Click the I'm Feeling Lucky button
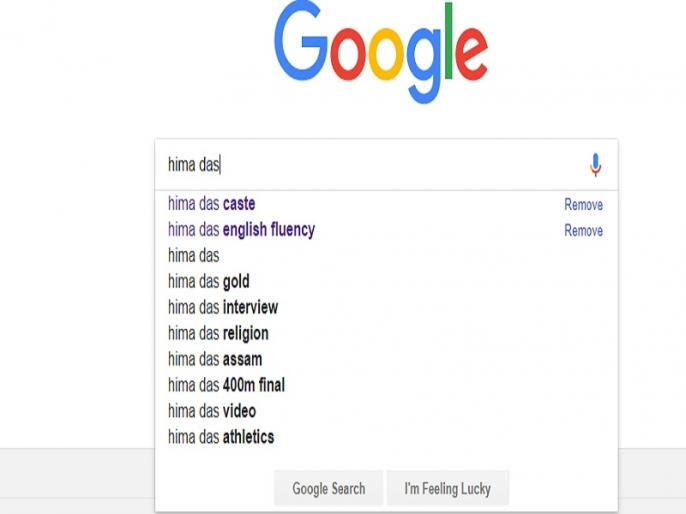The image size is (686, 514). 448,488
